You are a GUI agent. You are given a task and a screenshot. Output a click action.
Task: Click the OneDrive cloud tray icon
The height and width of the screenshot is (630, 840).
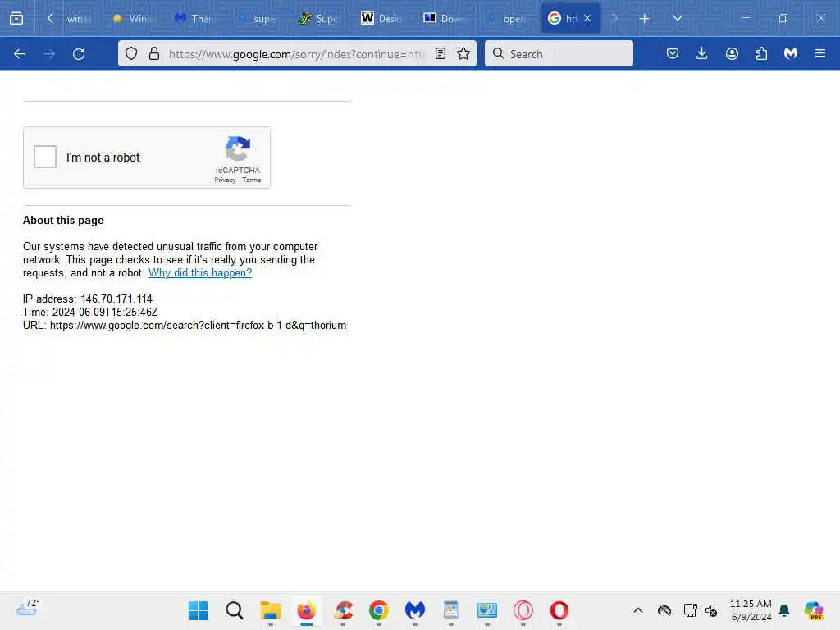click(x=664, y=610)
